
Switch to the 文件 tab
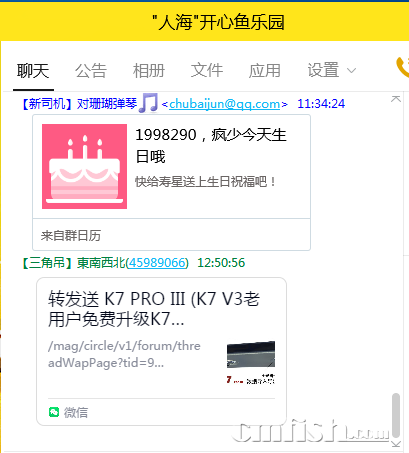coord(207,71)
